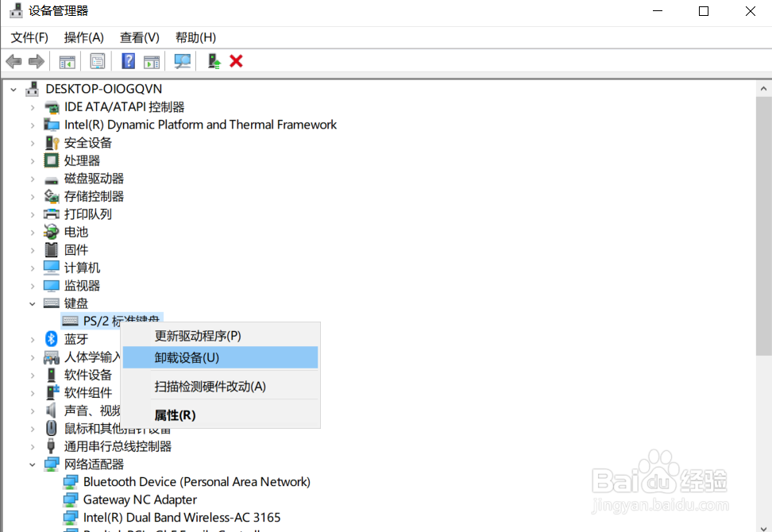
Task: Open the 文件(F) menu
Action: [x=29, y=37]
